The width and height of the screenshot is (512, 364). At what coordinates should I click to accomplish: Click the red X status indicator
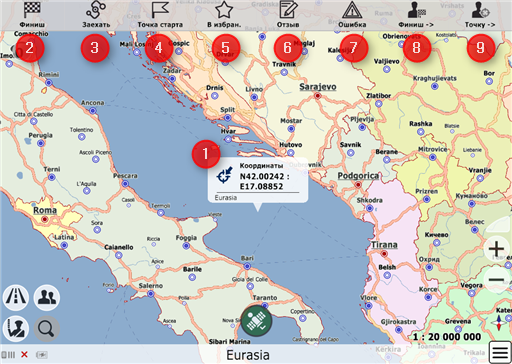[x=24, y=355]
